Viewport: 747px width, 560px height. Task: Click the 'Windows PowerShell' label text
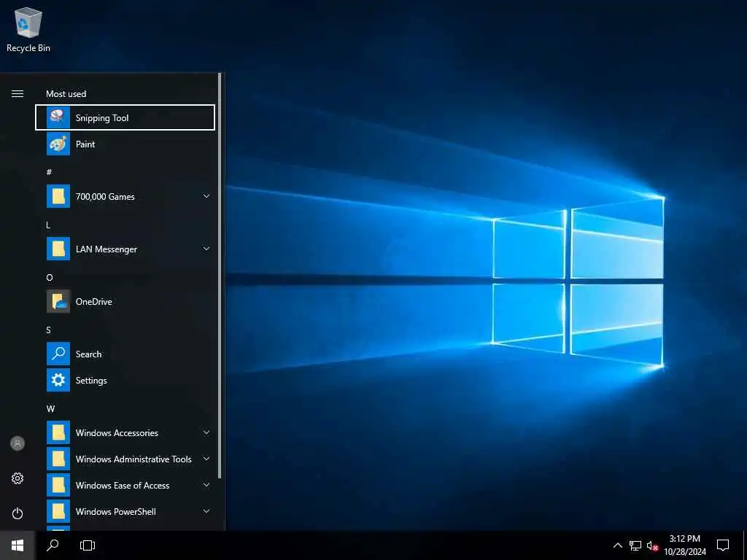[x=116, y=511]
